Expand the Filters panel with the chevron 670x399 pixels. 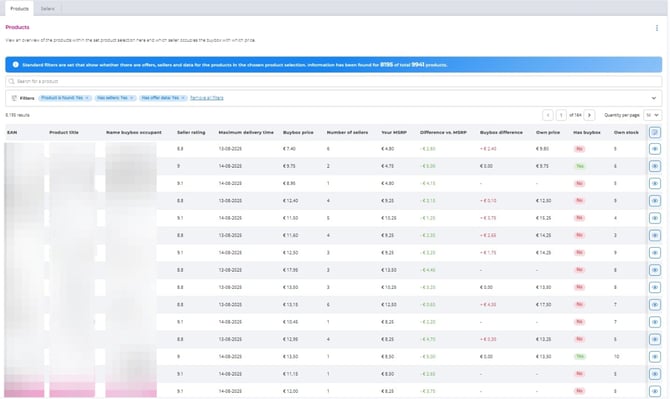pos(653,98)
